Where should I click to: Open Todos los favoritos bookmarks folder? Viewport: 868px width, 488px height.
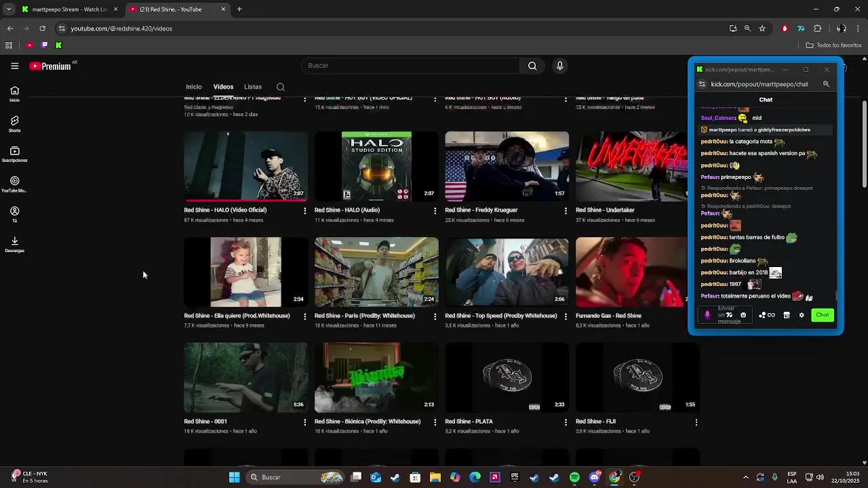833,45
